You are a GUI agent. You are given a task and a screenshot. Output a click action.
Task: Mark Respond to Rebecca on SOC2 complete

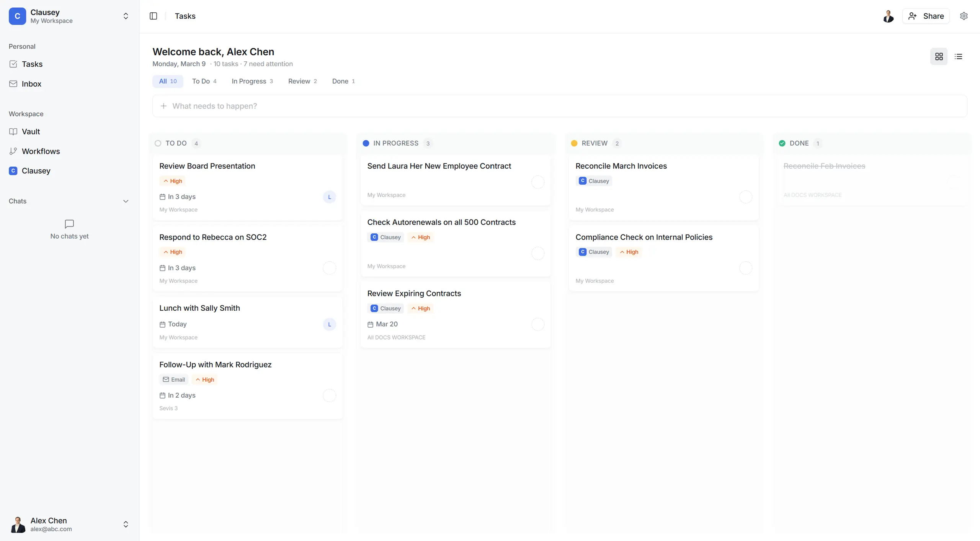tap(329, 268)
